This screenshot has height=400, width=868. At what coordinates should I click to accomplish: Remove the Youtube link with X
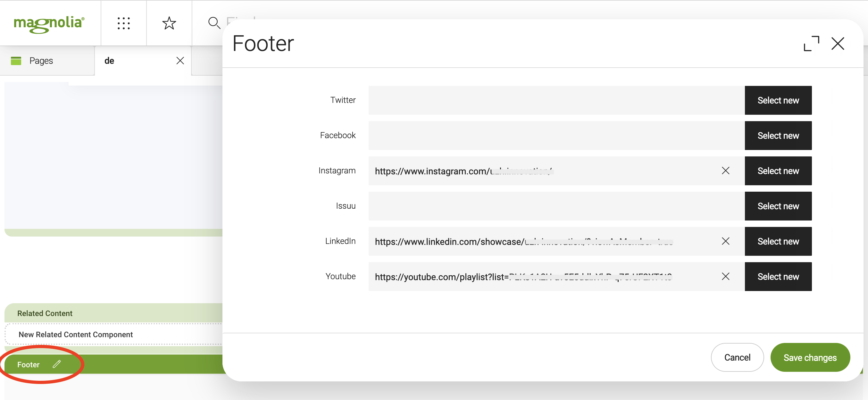click(x=725, y=276)
